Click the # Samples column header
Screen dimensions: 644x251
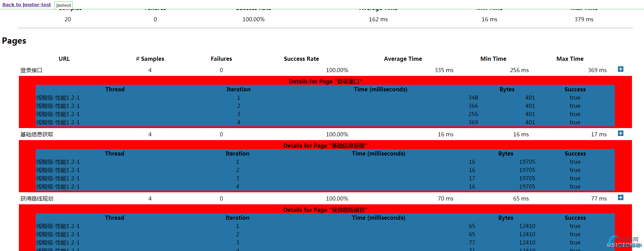pos(150,59)
